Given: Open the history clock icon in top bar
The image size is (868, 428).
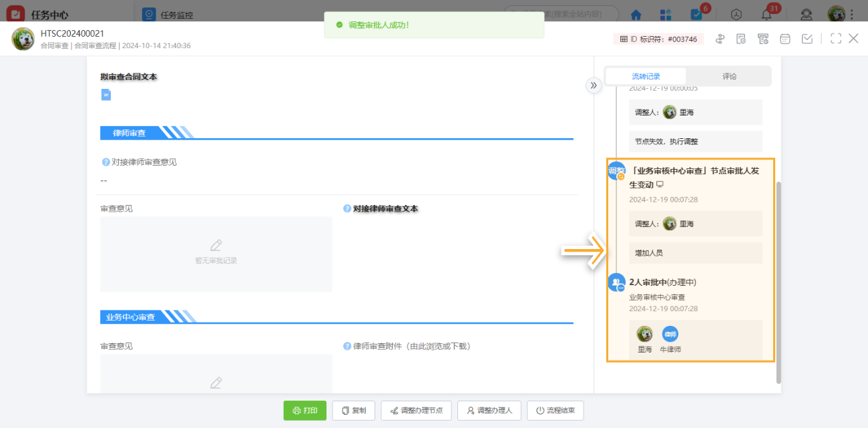Looking at the screenshot, I should pyautogui.click(x=735, y=14).
